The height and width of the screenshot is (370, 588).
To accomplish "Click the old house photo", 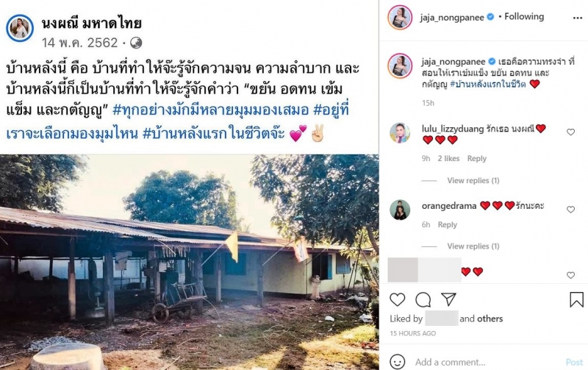I will [190, 262].
